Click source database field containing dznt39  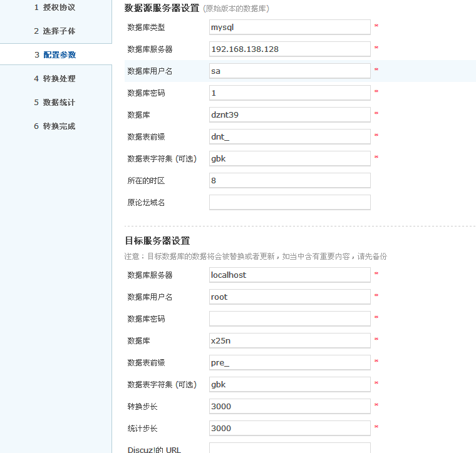(x=289, y=115)
